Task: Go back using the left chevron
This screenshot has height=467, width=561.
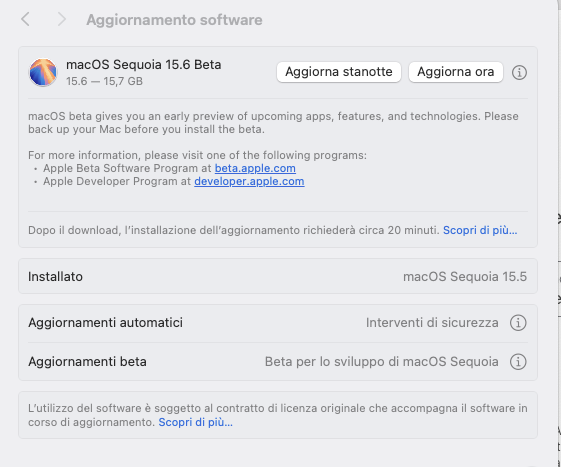Action: [25, 19]
